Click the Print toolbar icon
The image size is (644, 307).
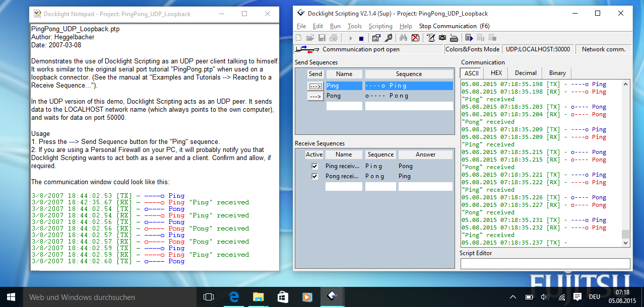pyautogui.click(x=334, y=37)
